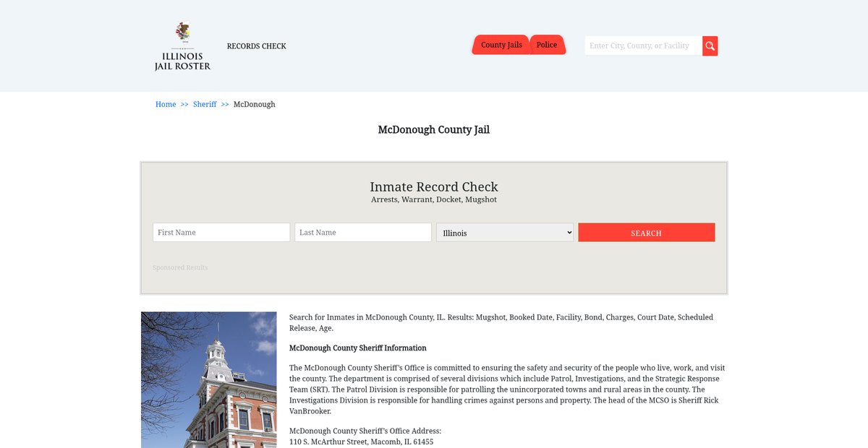Image resolution: width=868 pixels, height=448 pixels.
Task: Click in the Last Name field
Action: (363, 232)
